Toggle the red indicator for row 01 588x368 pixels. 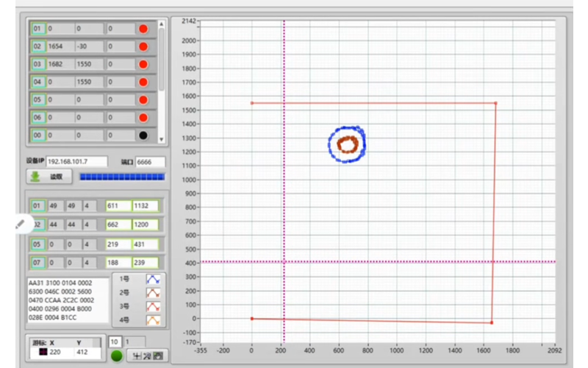pos(143,29)
